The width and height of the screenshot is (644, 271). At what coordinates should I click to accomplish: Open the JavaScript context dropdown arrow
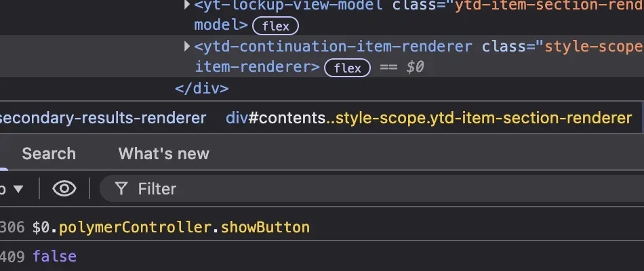(x=18, y=189)
